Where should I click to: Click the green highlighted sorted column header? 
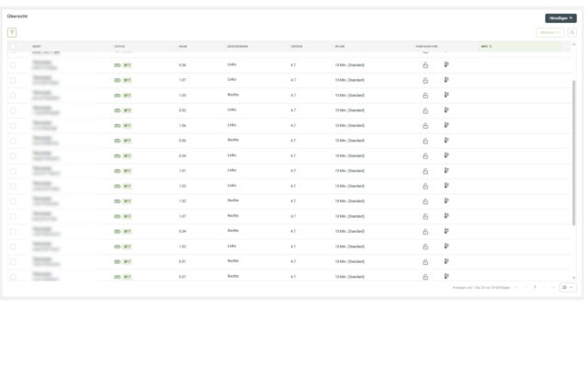click(x=520, y=47)
